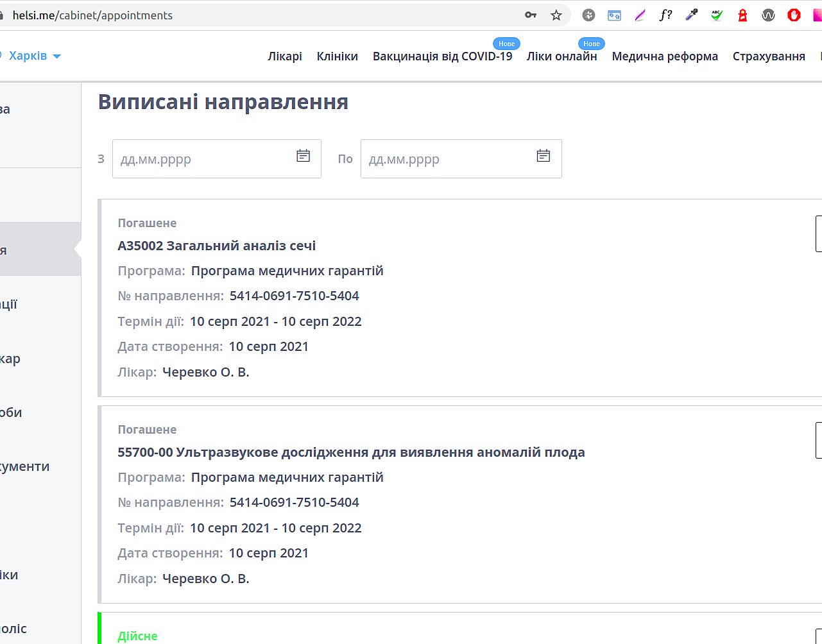Open the red lighthouse extension

[x=742, y=15]
